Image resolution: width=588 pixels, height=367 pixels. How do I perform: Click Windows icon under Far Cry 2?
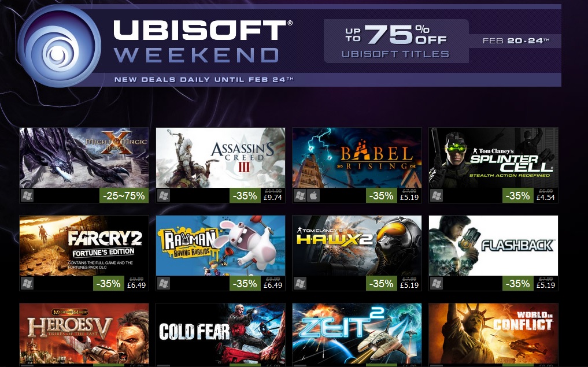[27, 283]
